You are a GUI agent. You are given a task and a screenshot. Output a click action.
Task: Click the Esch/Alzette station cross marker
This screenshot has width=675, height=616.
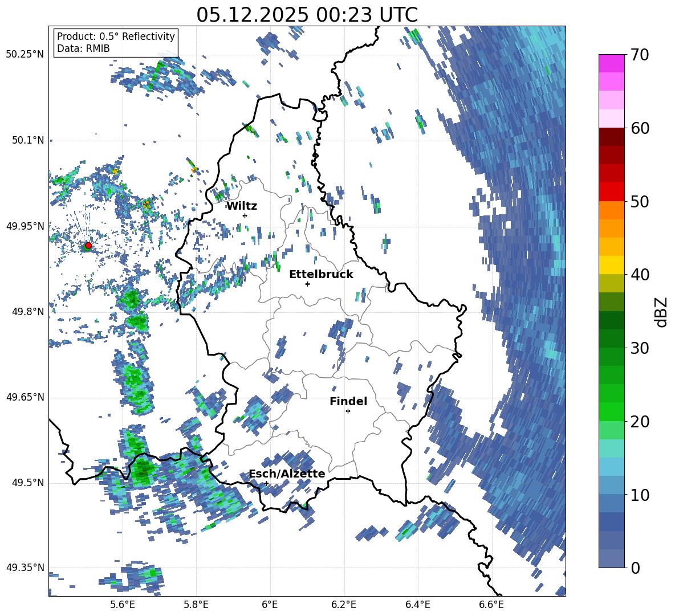266,483
